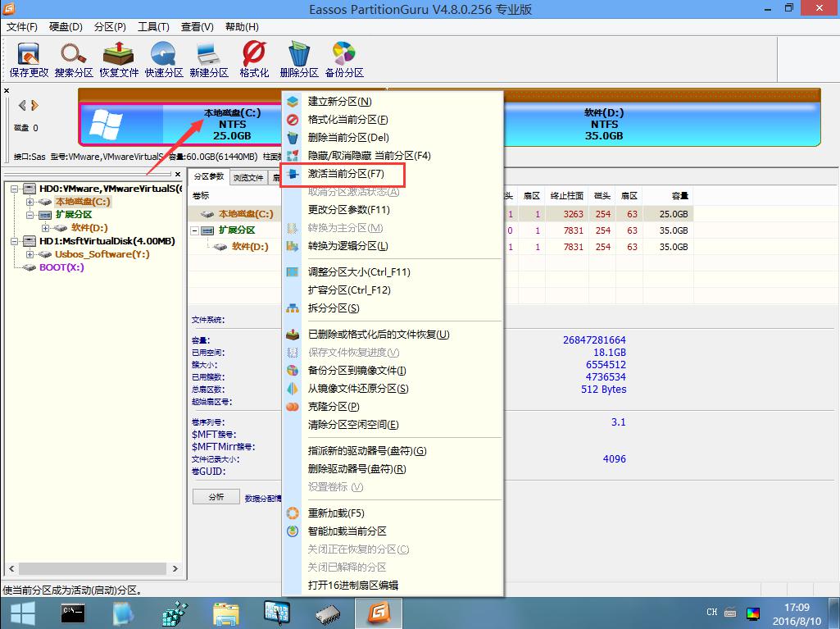The height and width of the screenshot is (629, 840).
Task: Open the 硬盘(D) menu
Action: coord(66,27)
